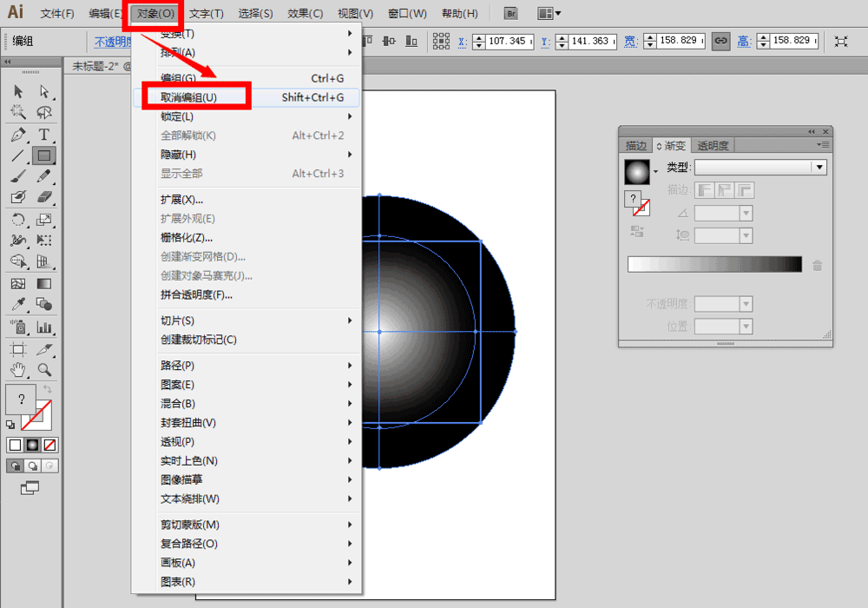Open the gradient 类型 dropdown
The height and width of the screenshot is (608, 868).
click(x=759, y=168)
